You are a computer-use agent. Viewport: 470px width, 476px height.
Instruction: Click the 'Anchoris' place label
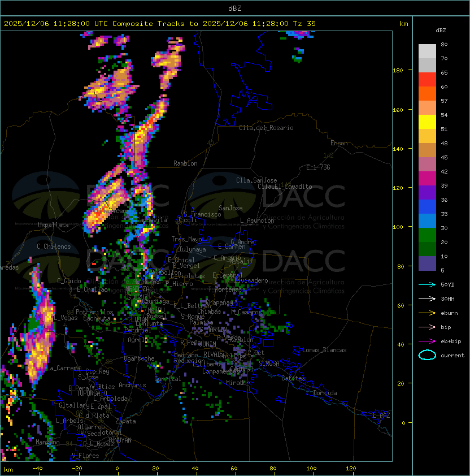click(132, 385)
